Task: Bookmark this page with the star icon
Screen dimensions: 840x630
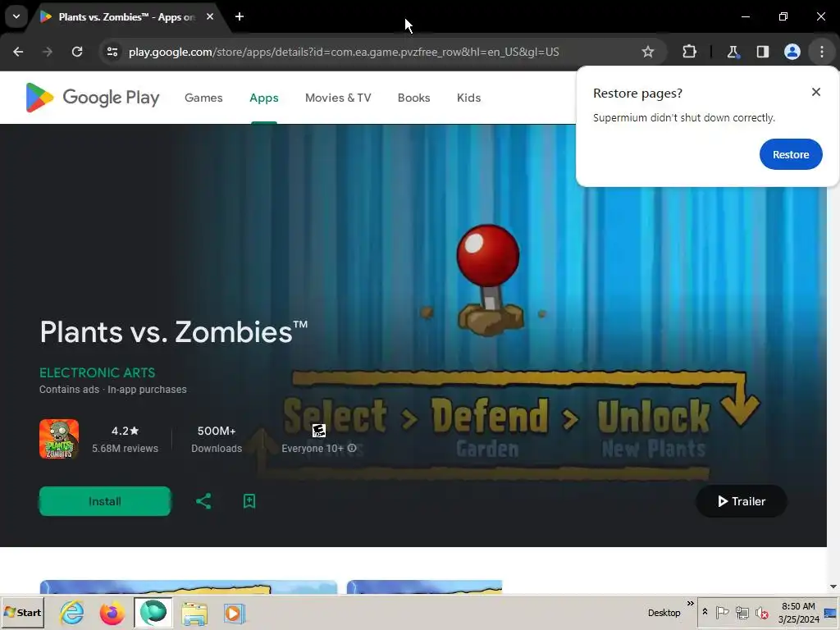Action: 648,52
